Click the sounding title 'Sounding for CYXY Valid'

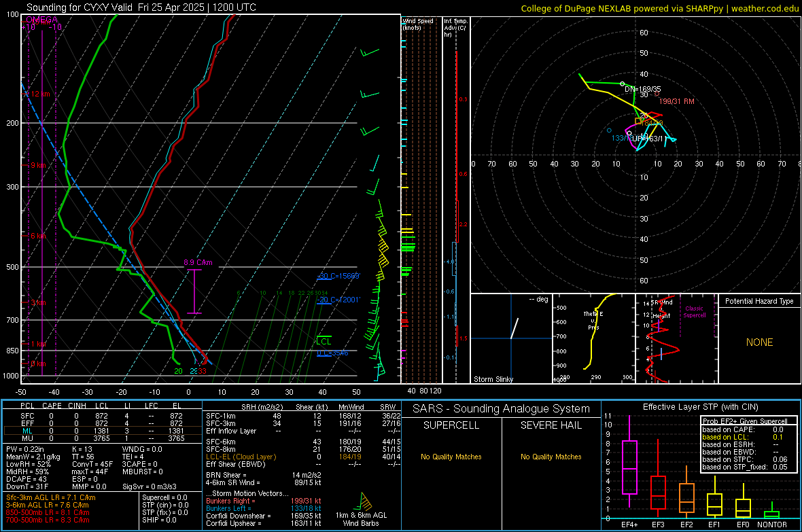point(80,7)
